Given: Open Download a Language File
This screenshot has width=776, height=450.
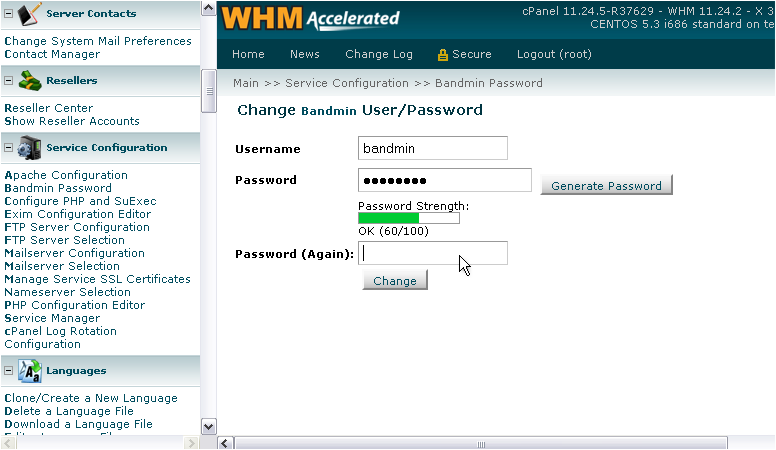Looking at the screenshot, I should coord(79,424).
